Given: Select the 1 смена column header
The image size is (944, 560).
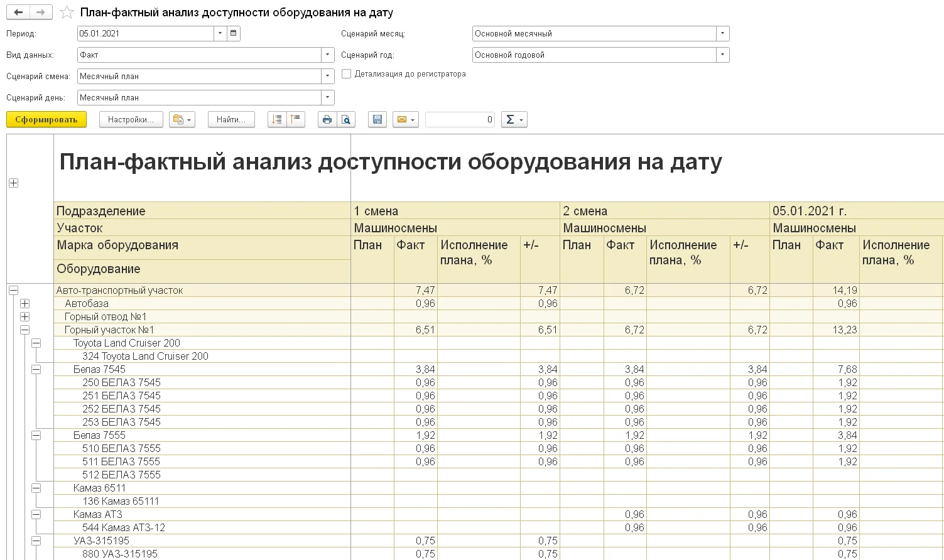Looking at the screenshot, I should point(455,211).
